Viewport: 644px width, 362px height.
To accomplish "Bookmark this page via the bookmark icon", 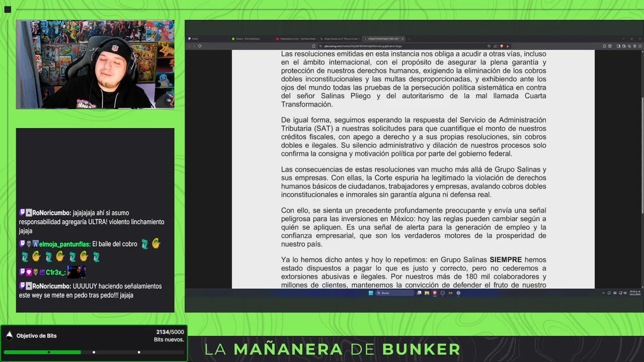I will [x=313, y=46].
